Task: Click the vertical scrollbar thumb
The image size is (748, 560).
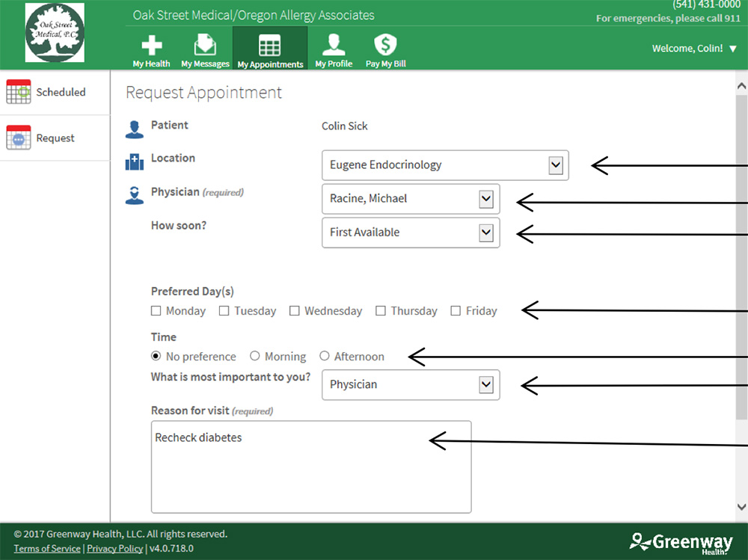Action: coord(741,256)
